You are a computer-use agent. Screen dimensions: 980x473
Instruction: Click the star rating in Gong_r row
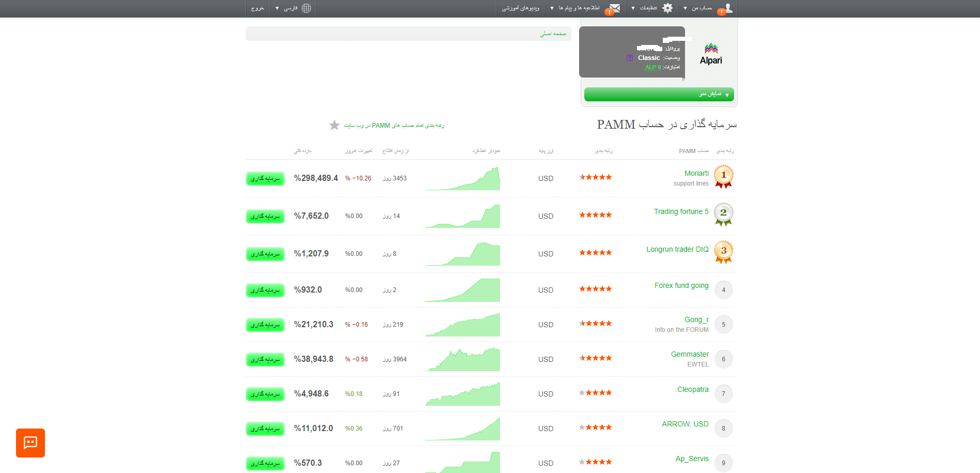pos(595,324)
